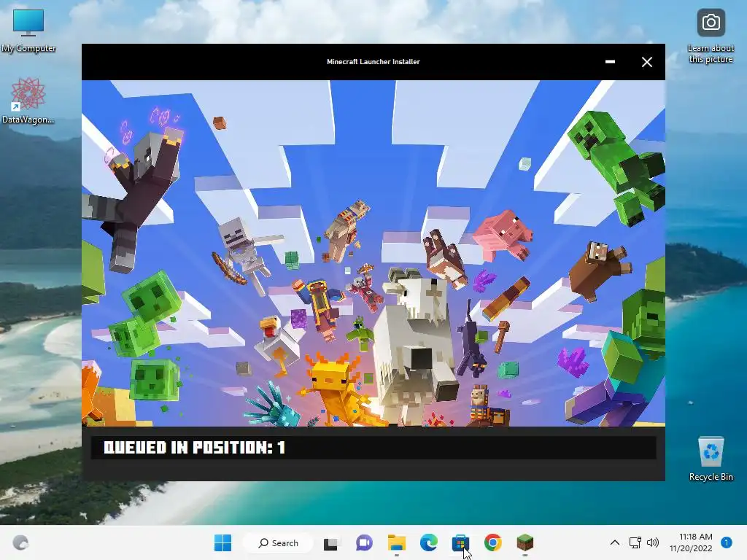747x560 pixels.
Task: Open File Explorer from the taskbar
Action: pyautogui.click(x=396, y=542)
